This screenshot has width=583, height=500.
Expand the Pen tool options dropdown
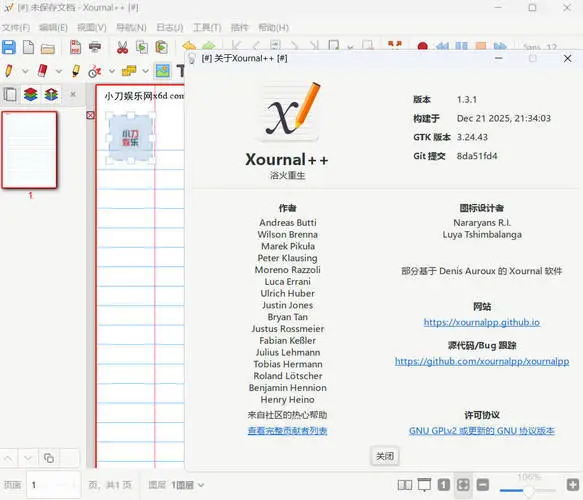25,71
